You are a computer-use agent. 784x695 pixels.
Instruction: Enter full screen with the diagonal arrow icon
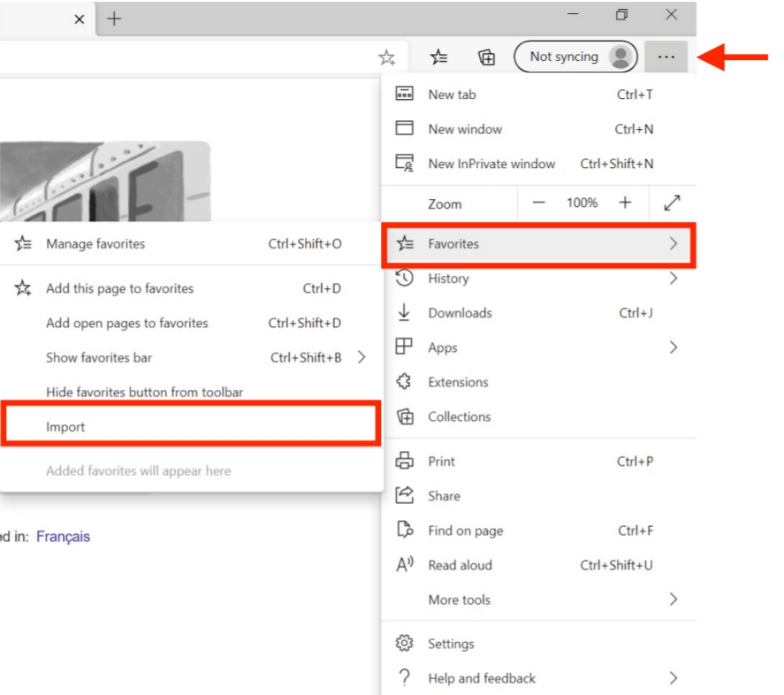pos(672,202)
